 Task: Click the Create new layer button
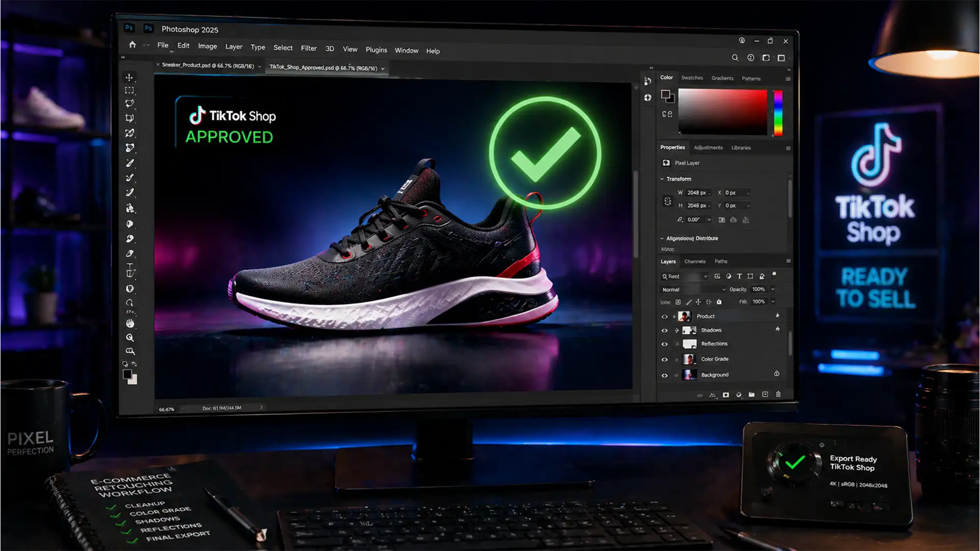pos(765,394)
